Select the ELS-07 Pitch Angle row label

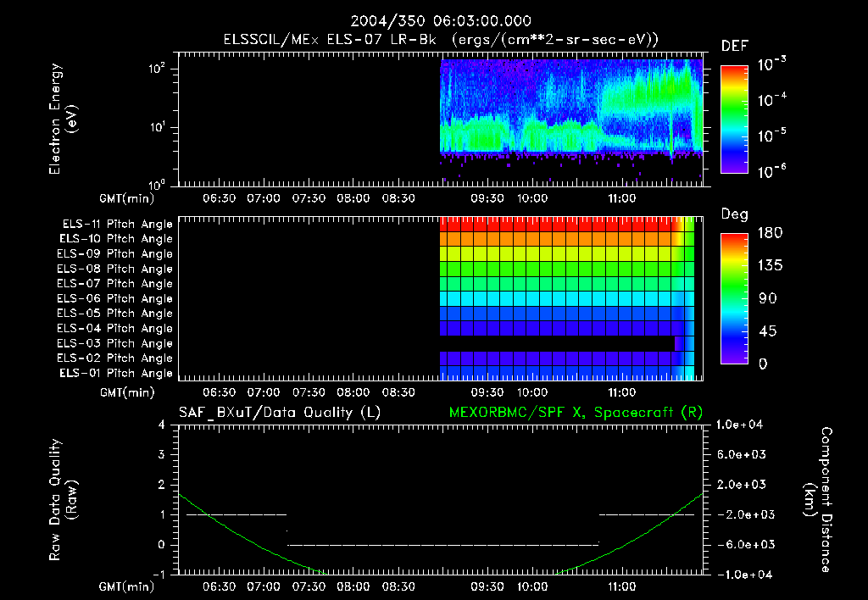[115, 283]
